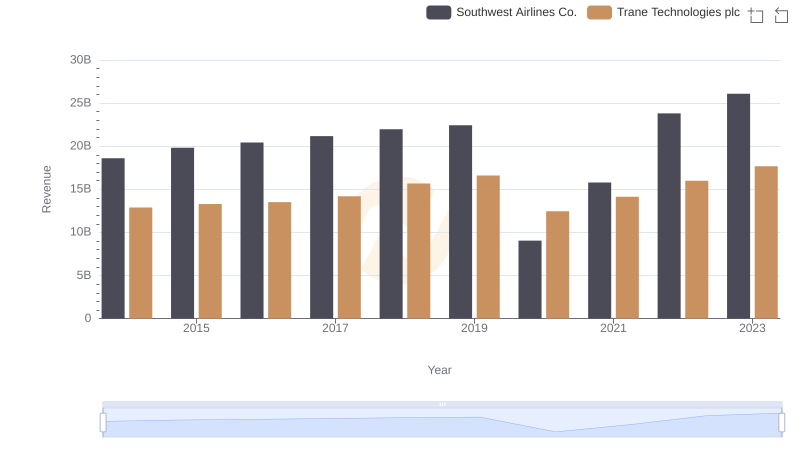Click the Southwest Airlines 2014 bar
Viewport: 800px width, 461px height.
click(x=113, y=238)
